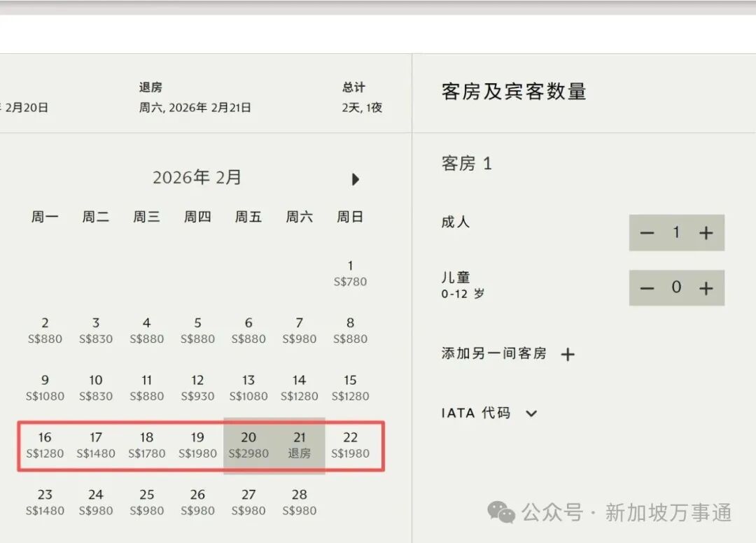This screenshot has height=543, width=756.
Task: Select the highlighted 20 check-in date
Action: tap(248, 445)
